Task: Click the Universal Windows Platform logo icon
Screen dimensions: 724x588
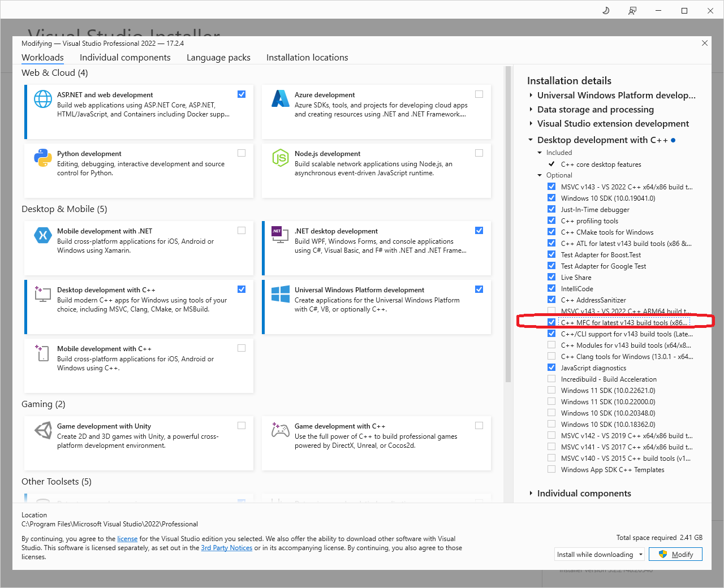Action: pos(281,294)
